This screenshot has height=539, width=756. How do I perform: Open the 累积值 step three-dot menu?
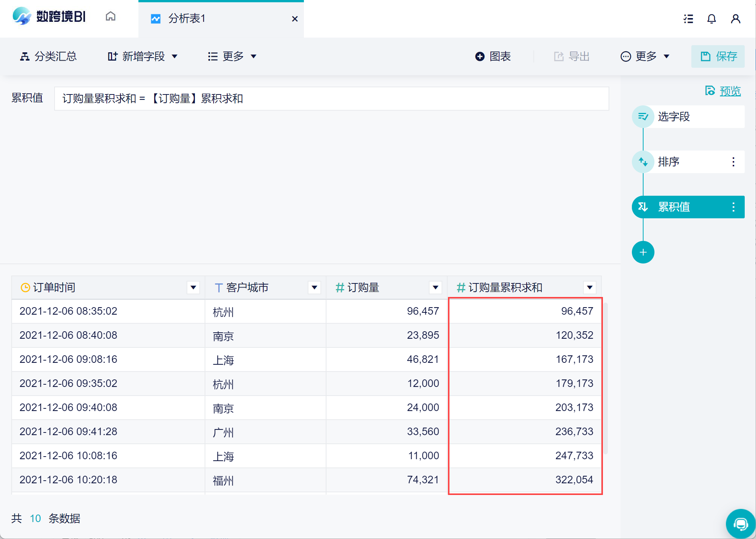(x=733, y=207)
